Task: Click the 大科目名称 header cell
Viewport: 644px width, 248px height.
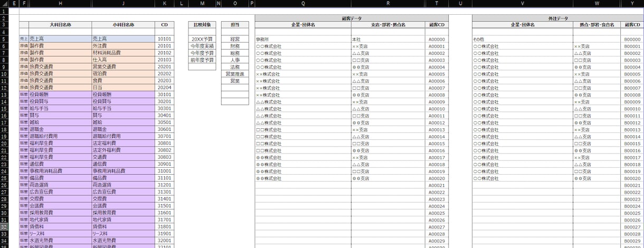Action: pos(60,25)
